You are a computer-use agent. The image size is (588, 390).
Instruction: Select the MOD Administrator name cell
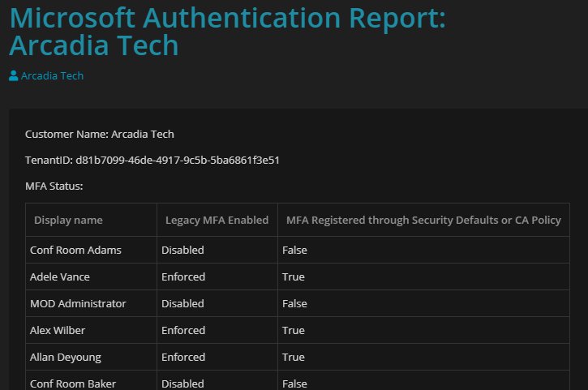click(x=78, y=303)
